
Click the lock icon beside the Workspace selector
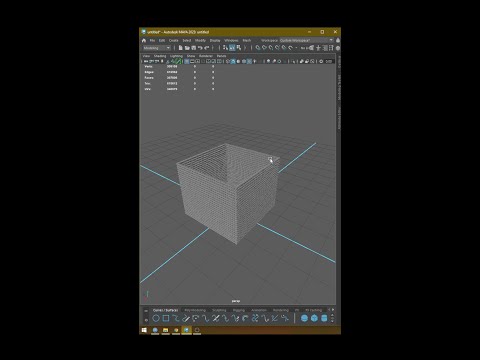[338, 40]
